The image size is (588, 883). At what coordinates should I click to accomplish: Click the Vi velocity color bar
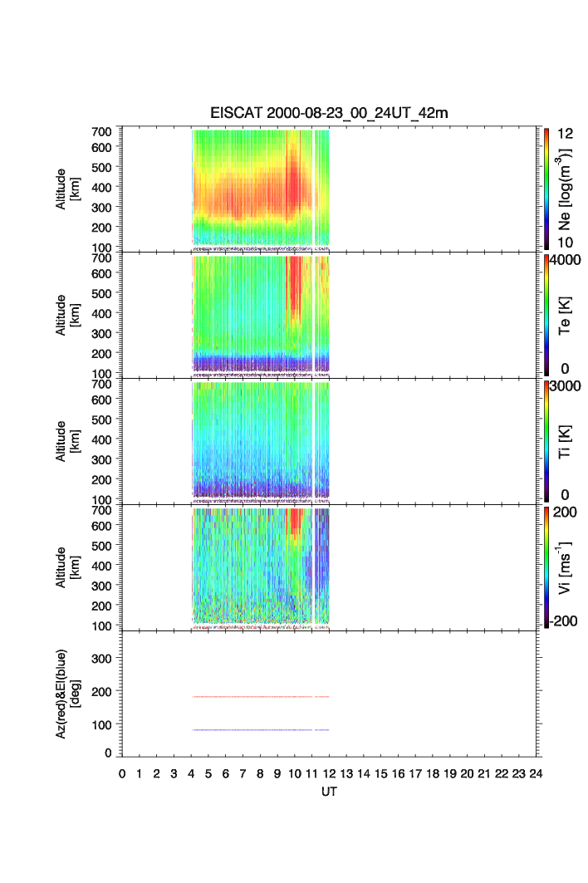tap(546, 567)
